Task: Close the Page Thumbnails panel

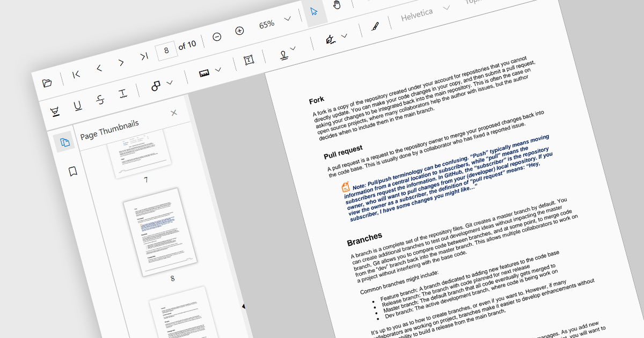Action: point(173,113)
